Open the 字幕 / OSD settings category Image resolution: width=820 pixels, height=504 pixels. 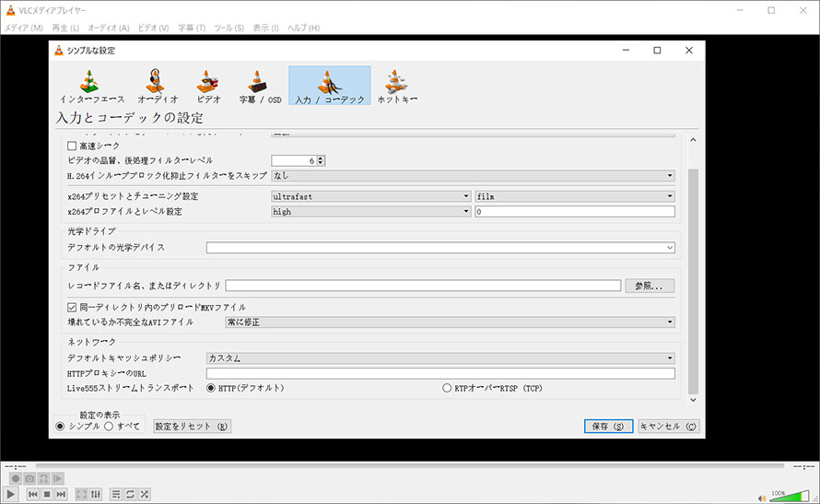pyautogui.click(x=260, y=87)
